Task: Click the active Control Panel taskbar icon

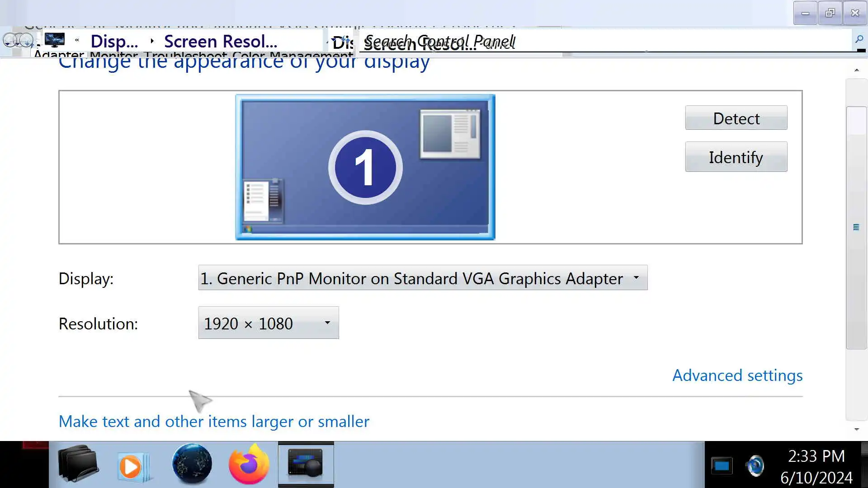Action: click(306, 465)
